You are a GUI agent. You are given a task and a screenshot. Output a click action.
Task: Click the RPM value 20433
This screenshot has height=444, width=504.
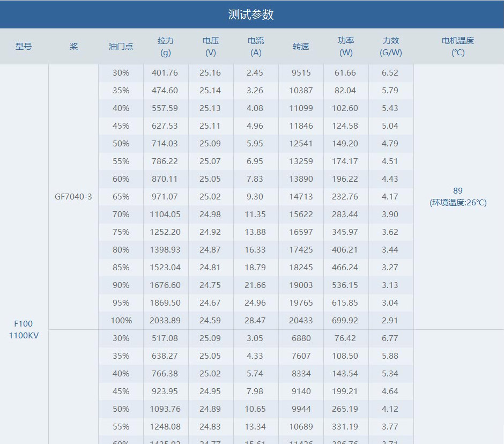[301, 320]
